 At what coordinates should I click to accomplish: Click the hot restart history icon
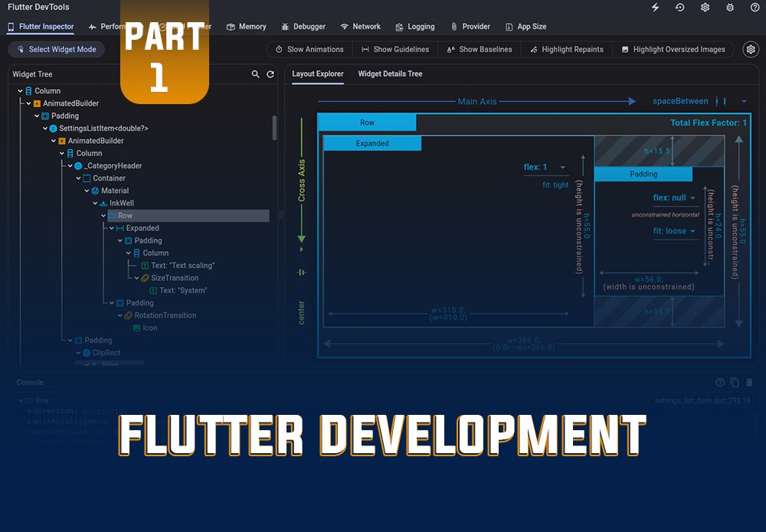point(679,8)
